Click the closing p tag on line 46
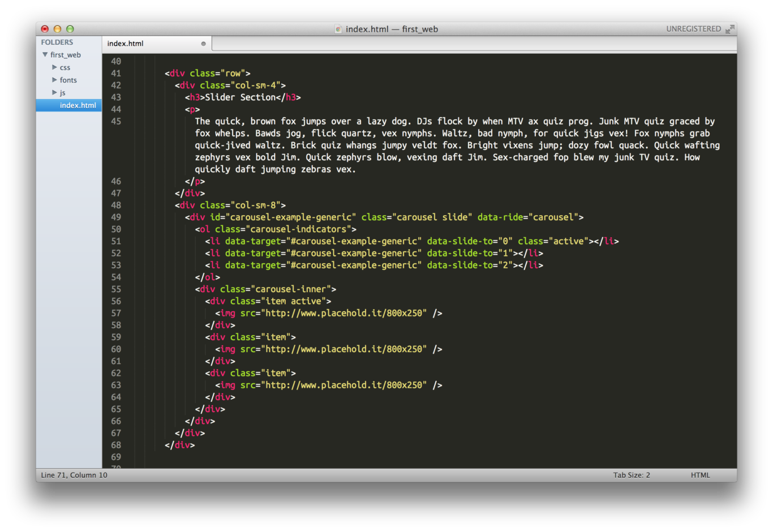This screenshot has width=773, height=532. (x=195, y=182)
